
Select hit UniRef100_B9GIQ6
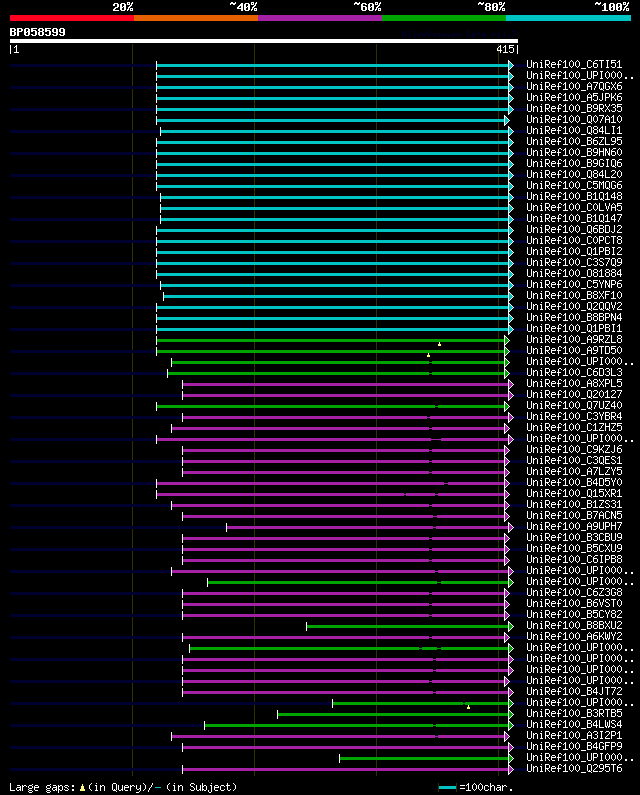(x=574, y=163)
